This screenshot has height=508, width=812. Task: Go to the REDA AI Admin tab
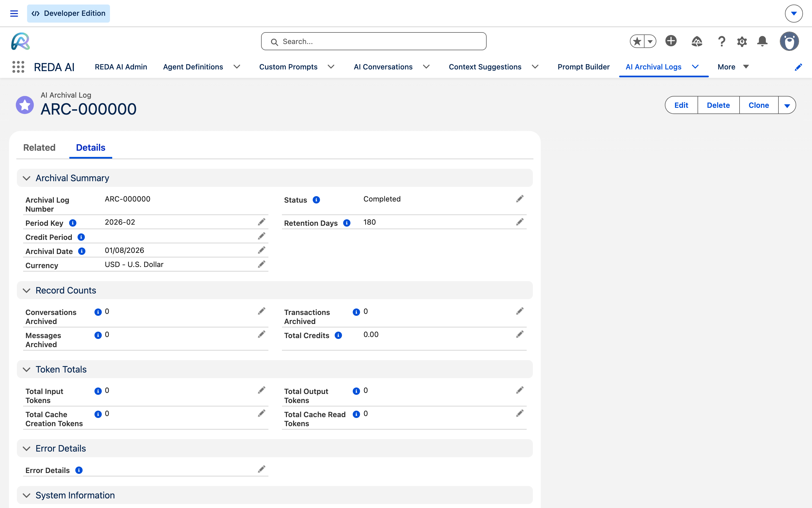(x=121, y=67)
